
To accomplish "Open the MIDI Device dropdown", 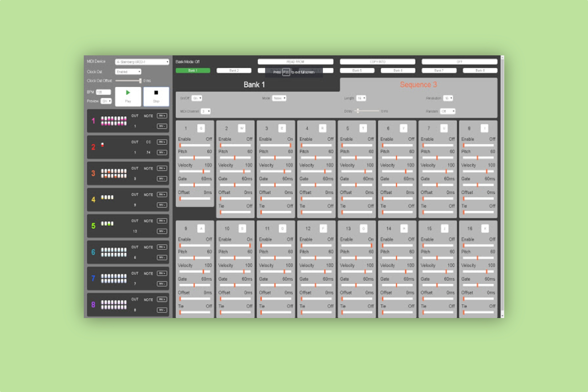I will pyautogui.click(x=142, y=62).
